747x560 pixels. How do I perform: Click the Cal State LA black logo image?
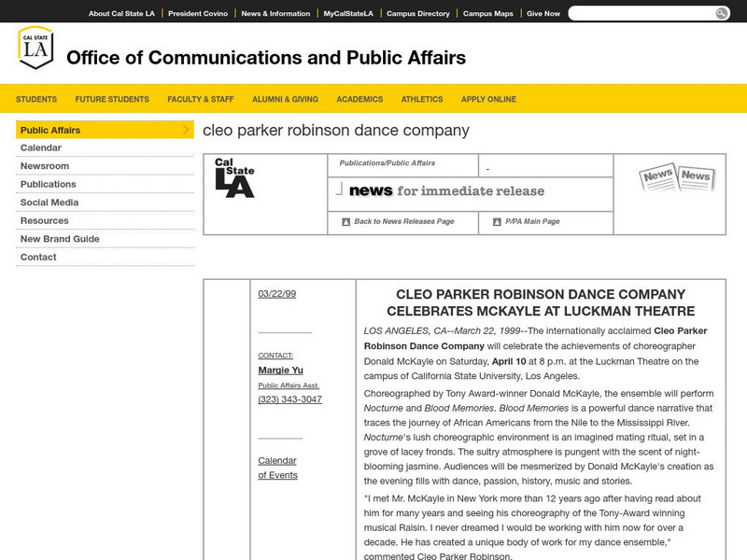[234, 177]
